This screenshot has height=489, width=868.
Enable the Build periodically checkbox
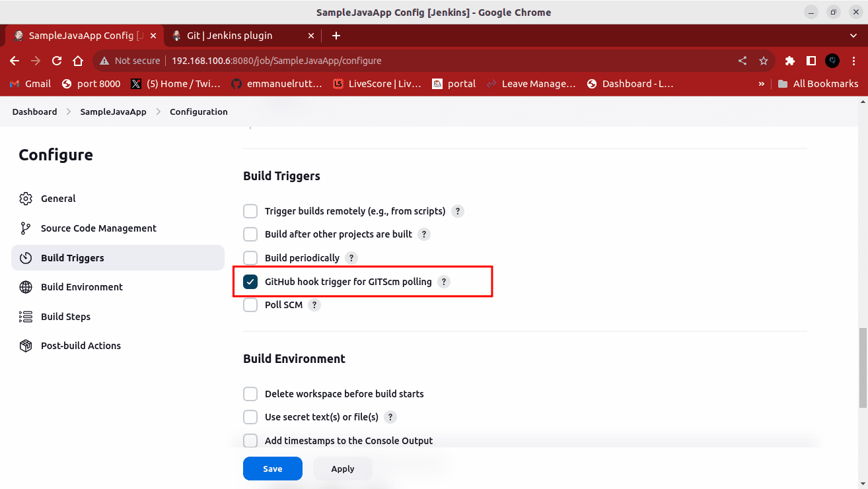pyautogui.click(x=250, y=258)
